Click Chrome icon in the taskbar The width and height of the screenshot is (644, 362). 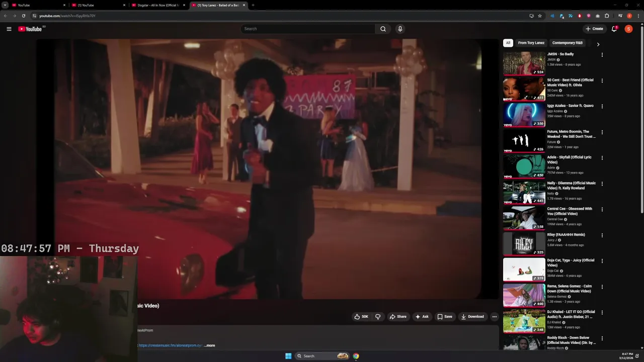point(356,356)
